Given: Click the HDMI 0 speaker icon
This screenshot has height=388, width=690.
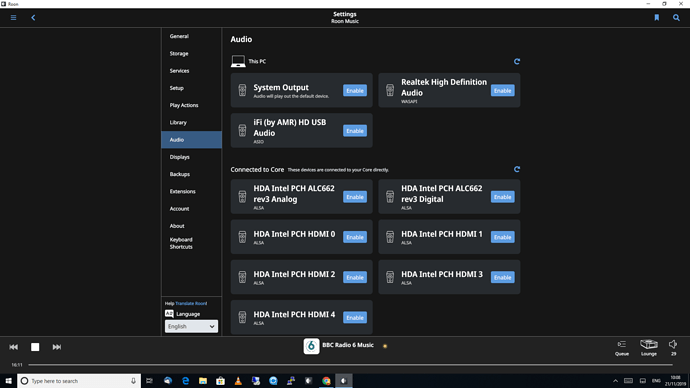Looking at the screenshot, I should [242, 237].
